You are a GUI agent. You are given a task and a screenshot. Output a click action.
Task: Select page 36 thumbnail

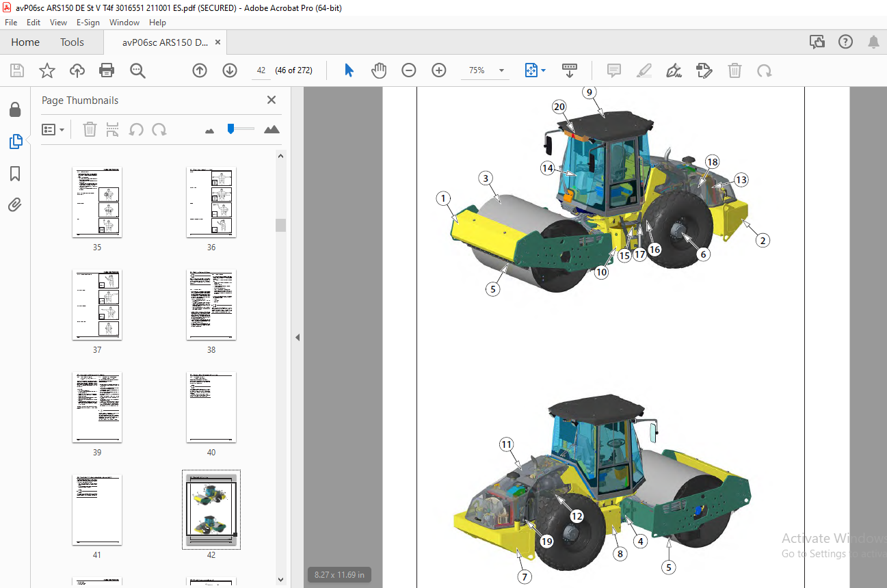pos(211,202)
